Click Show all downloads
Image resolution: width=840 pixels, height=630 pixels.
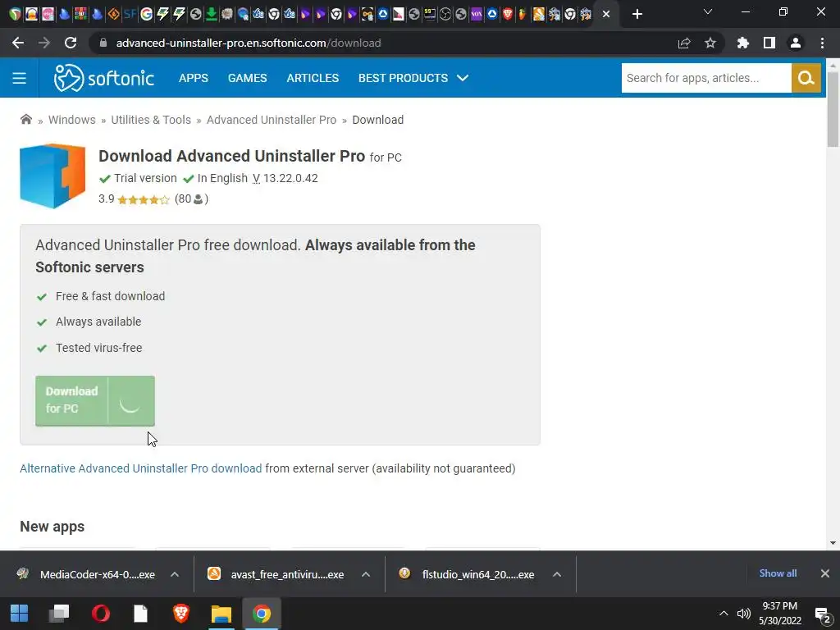coord(778,573)
